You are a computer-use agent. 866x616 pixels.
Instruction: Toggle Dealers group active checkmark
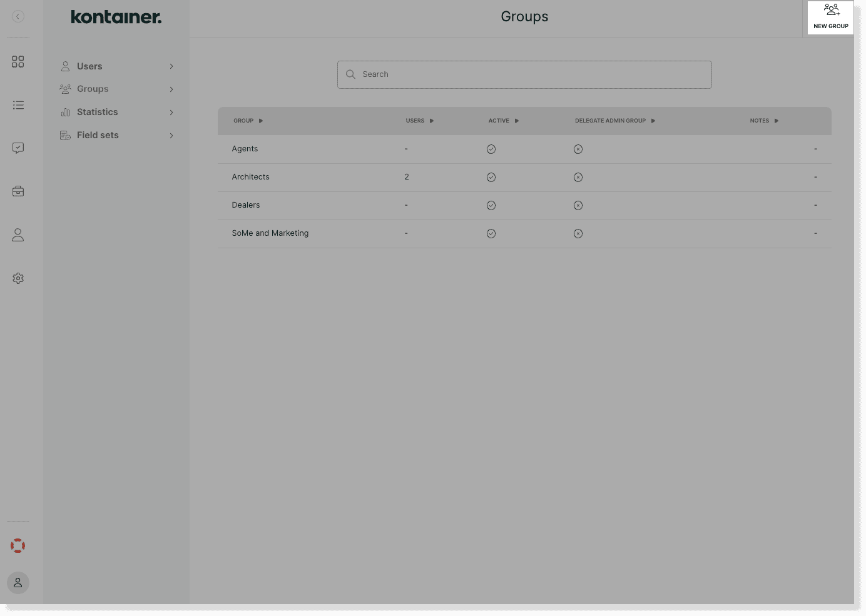[x=491, y=205]
